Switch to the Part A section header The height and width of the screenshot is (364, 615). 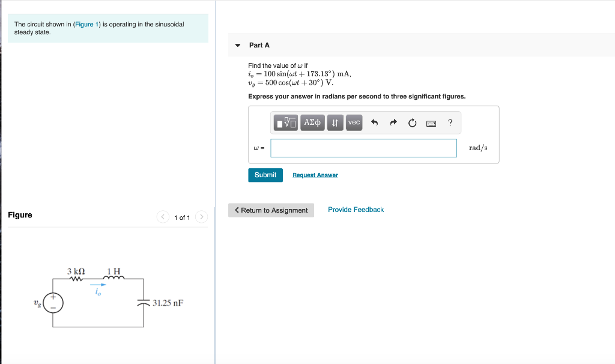tap(258, 45)
